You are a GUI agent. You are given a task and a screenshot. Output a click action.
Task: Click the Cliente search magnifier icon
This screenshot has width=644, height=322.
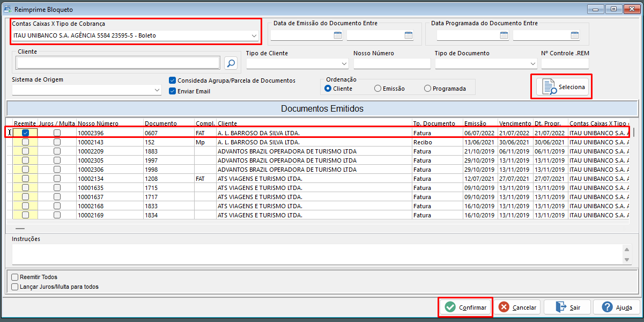231,63
